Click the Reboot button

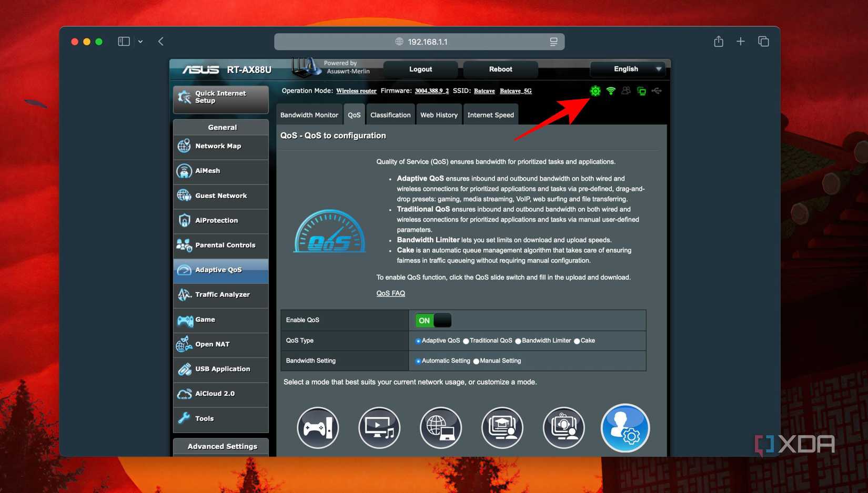pos(500,69)
